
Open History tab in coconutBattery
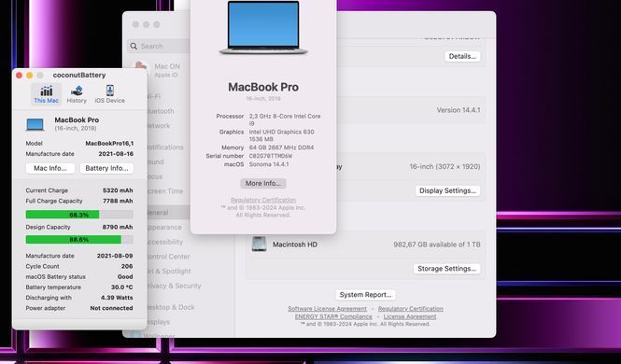[x=77, y=94]
